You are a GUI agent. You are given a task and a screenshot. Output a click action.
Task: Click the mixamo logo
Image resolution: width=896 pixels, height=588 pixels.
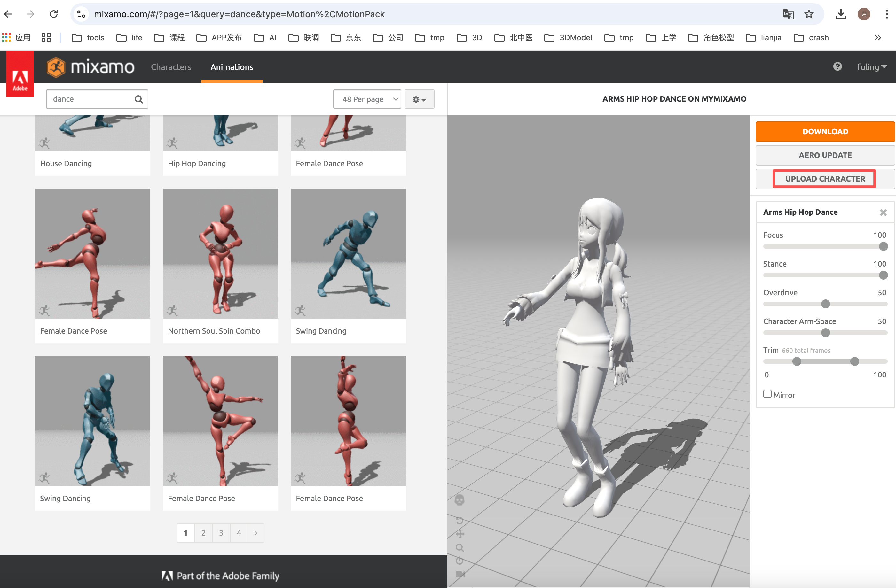91,67
